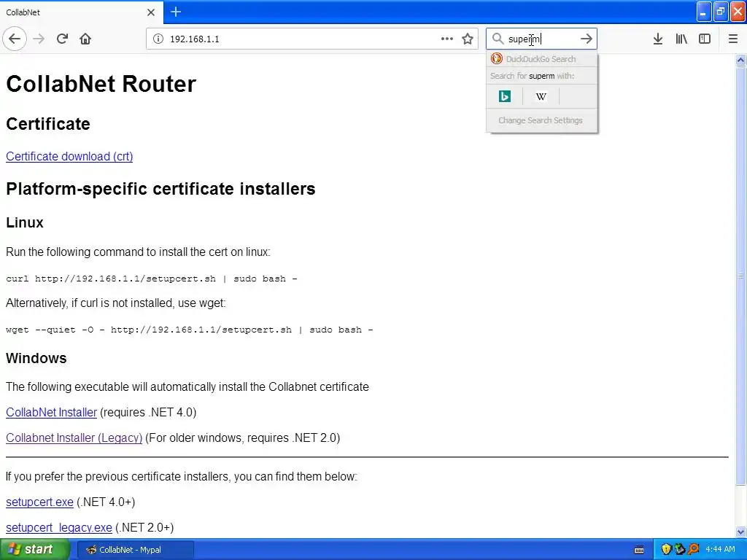This screenshot has width=747, height=560.
Task: Open the browser home page
Action: [x=85, y=39]
